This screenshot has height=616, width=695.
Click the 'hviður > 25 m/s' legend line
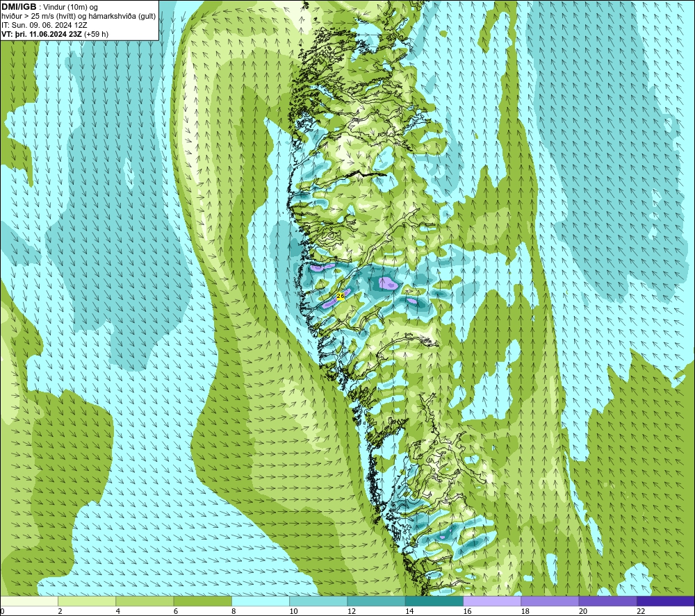[79, 17]
